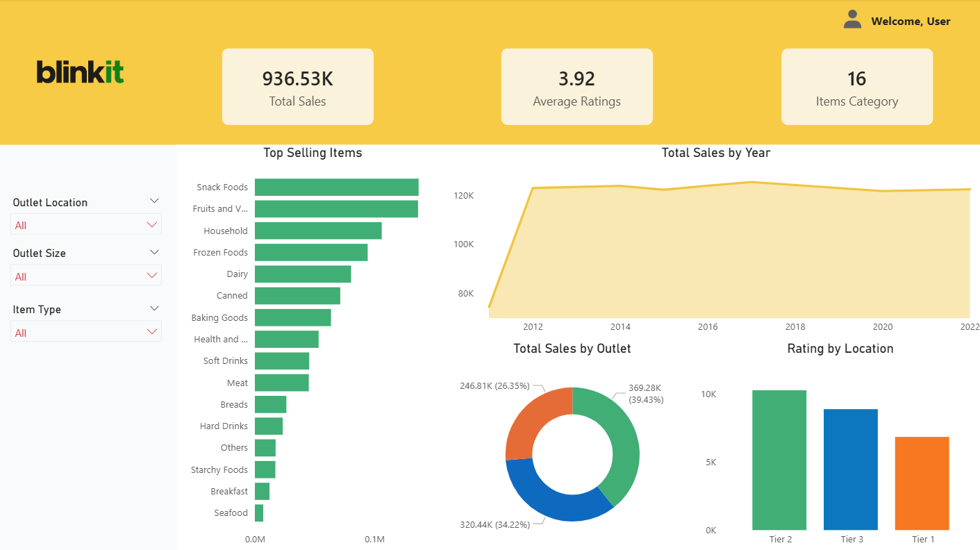Screen dimensions: 980x550
Task: Select the Soft Drinks bar
Action: (x=282, y=361)
